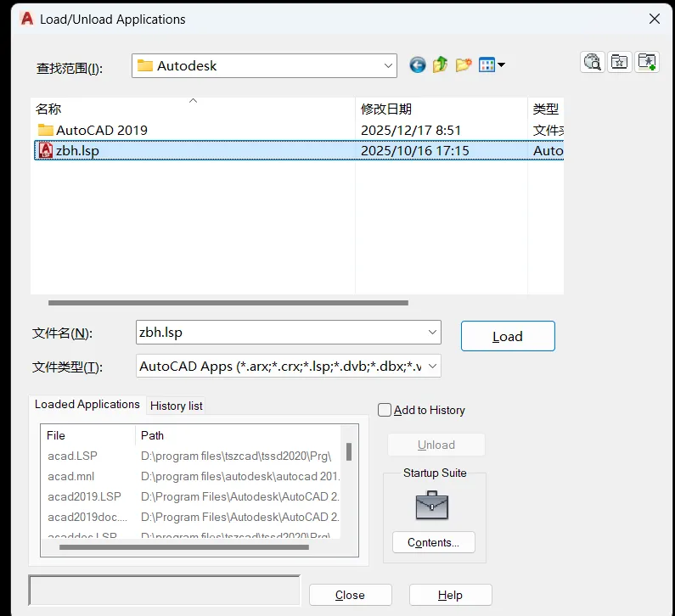Click the search the web icon
The width and height of the screenshot is (675, 616).
(593, 62)
